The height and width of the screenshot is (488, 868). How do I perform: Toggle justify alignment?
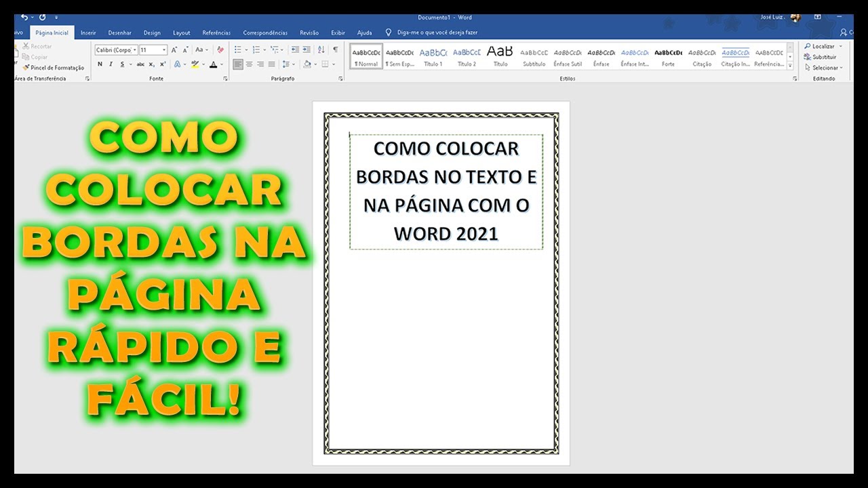click(271, 64)
